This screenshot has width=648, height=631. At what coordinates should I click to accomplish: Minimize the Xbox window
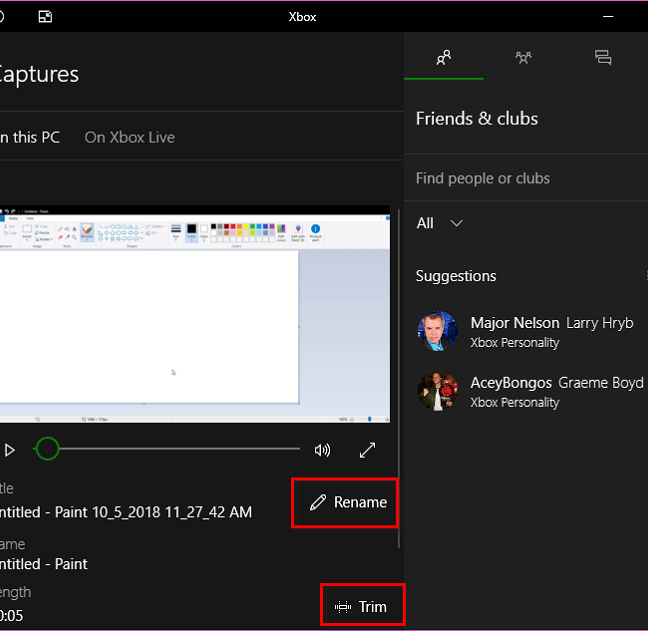tap(608, 17)
